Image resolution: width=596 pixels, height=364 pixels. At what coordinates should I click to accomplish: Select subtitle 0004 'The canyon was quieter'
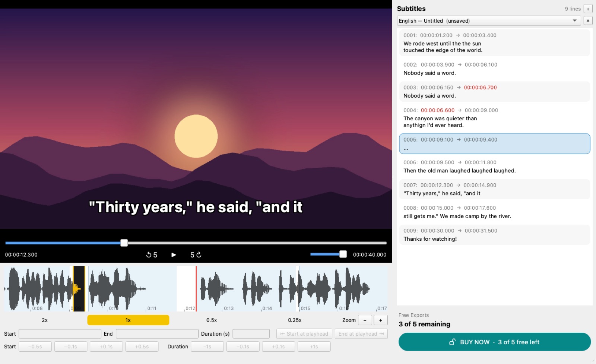pos(495,118)
